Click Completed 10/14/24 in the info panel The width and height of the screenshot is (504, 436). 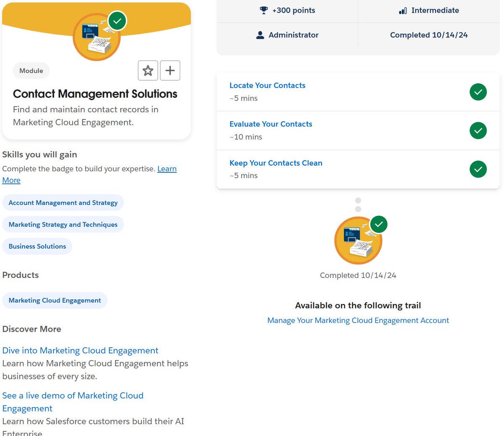tap(429, 35)
